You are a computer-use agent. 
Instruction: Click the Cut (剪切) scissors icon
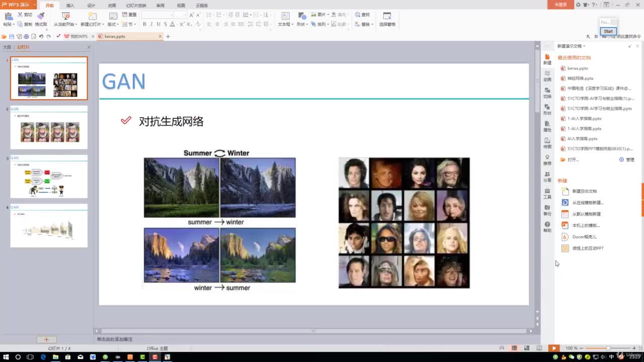(20, 15)
